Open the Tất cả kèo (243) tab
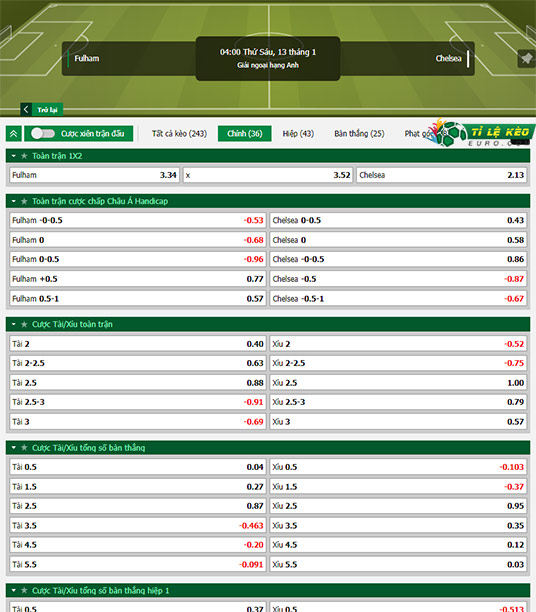 179,133
